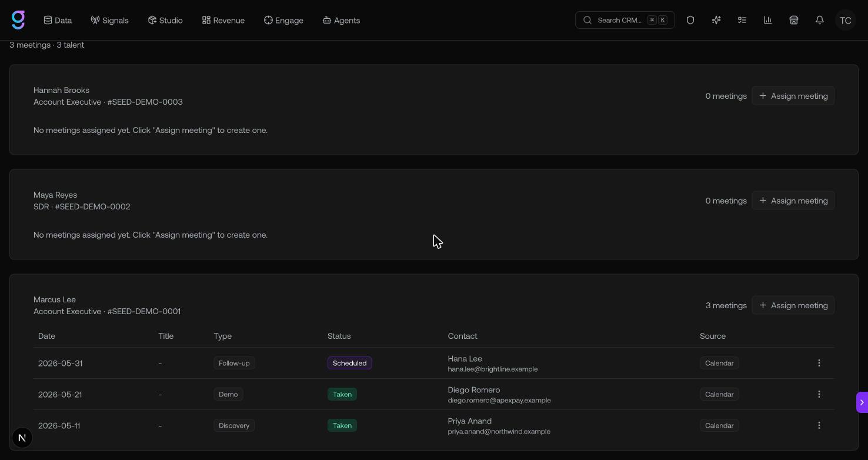Click contact name Priya Anand
Image resolution: width=868 pixels, height=460 pixels.
point(469,421)
